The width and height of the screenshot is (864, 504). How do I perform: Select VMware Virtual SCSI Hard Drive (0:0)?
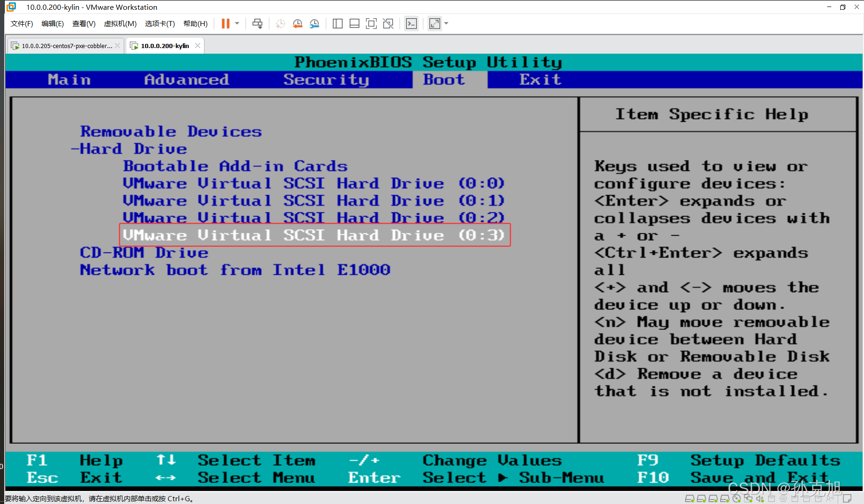(x=314, y=183)
